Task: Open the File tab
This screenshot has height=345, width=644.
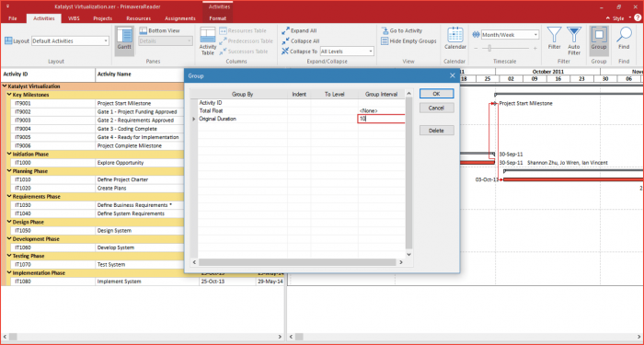Action: point(13,18)
